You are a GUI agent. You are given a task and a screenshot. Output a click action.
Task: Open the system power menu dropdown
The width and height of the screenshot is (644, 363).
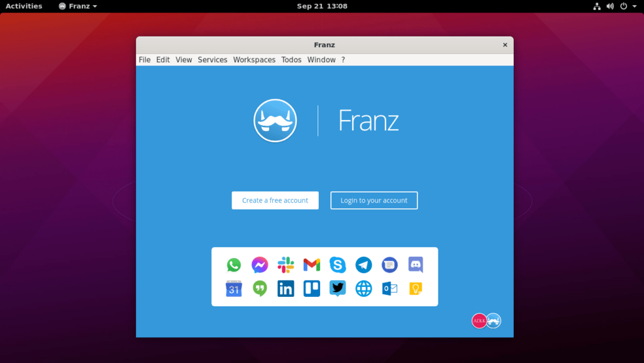[626, 6]
